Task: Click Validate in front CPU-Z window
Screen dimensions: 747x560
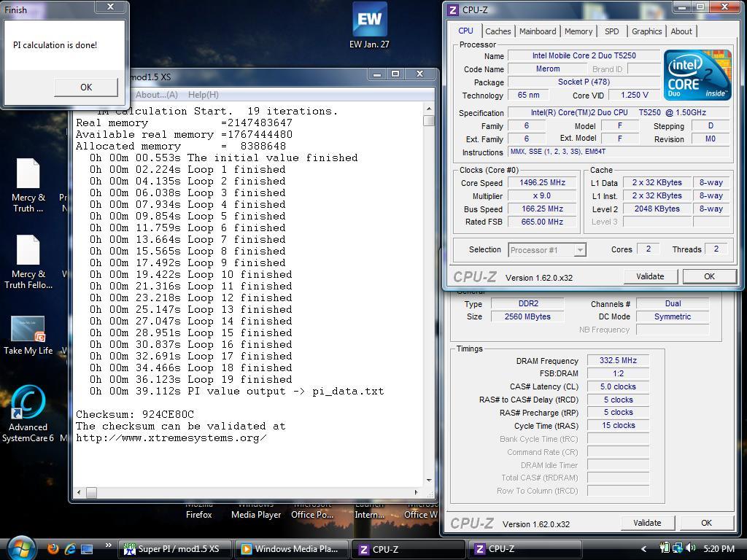Action: coord(650,276)
